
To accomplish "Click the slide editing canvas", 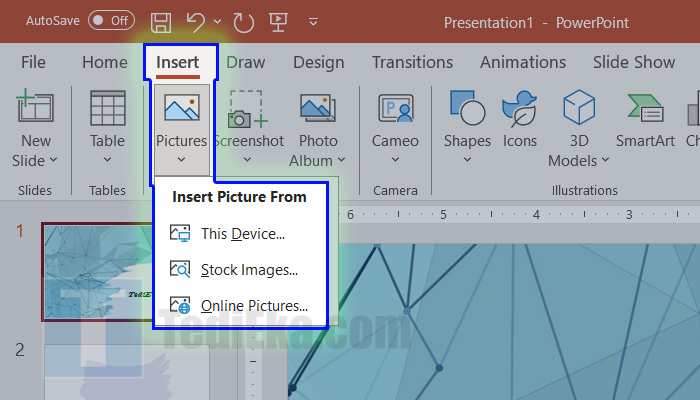I will (x=493, y=321).
